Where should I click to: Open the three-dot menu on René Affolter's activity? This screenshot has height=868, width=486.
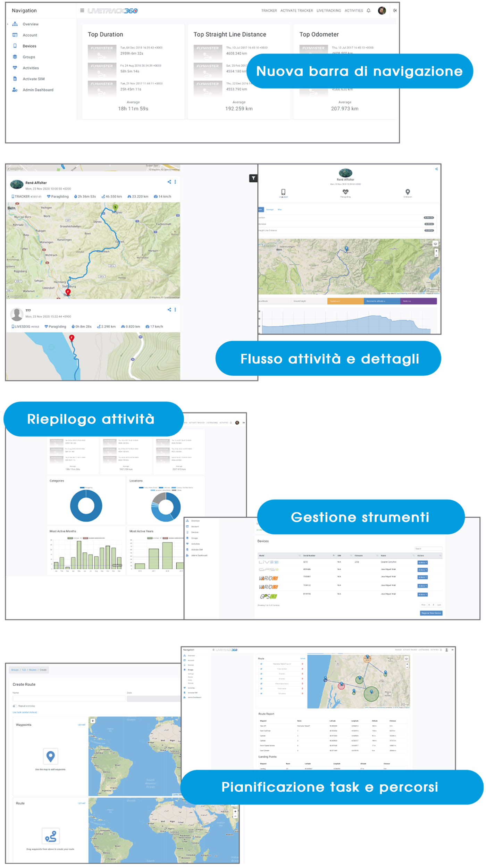(175, 182)
